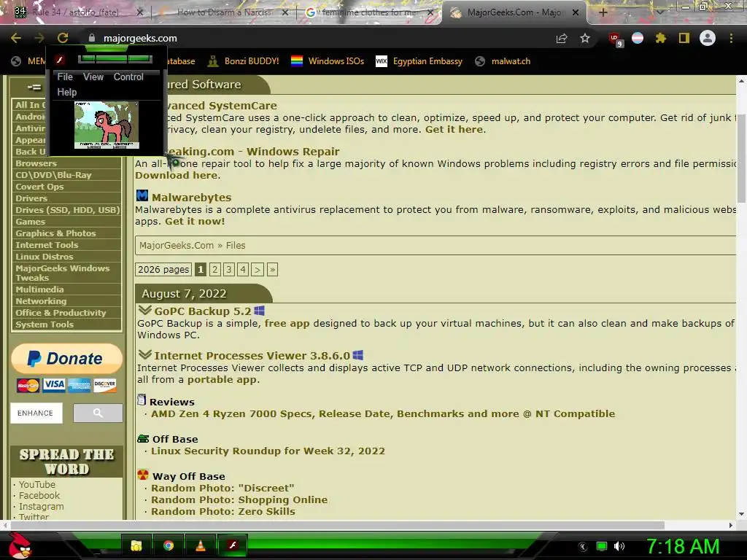Screen dimensions: 747x560
Task: Bookmark this page with star icon
Action: pyautogui.click(x=585, y=38)
